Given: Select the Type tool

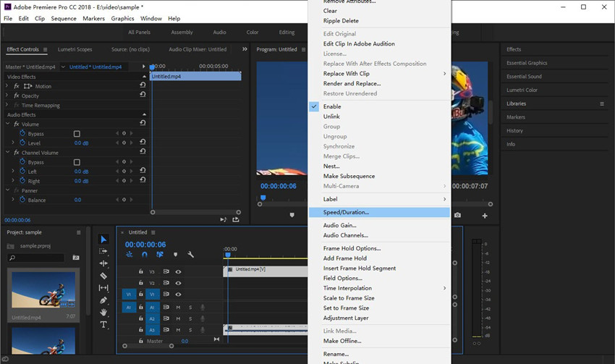Looking at the screenshot, I should 103,324.
